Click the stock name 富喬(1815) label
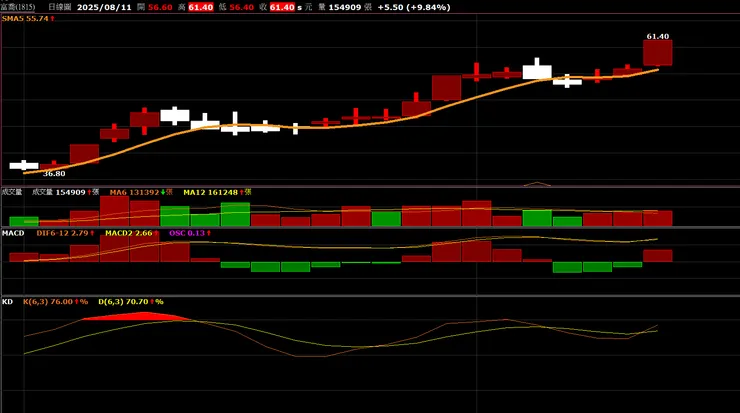Viewport: 740px width, 413px height. click(18, 7)
